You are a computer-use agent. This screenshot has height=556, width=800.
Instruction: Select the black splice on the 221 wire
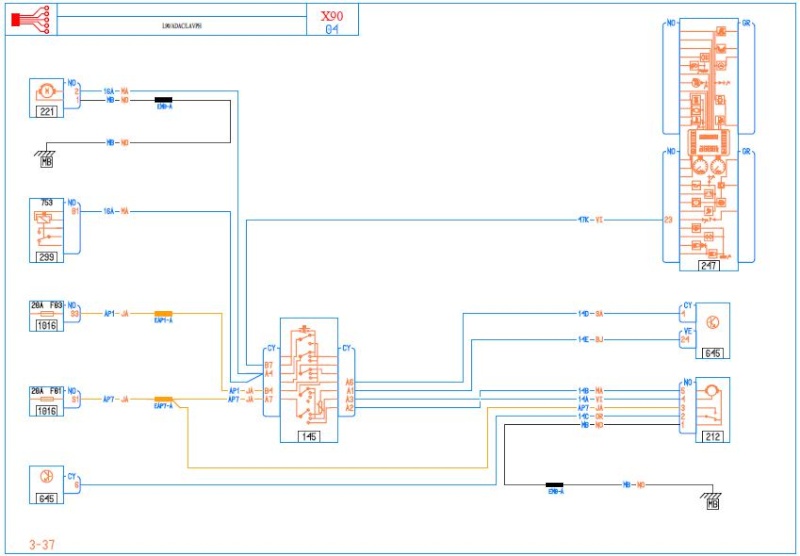click(x=163, y=100)
